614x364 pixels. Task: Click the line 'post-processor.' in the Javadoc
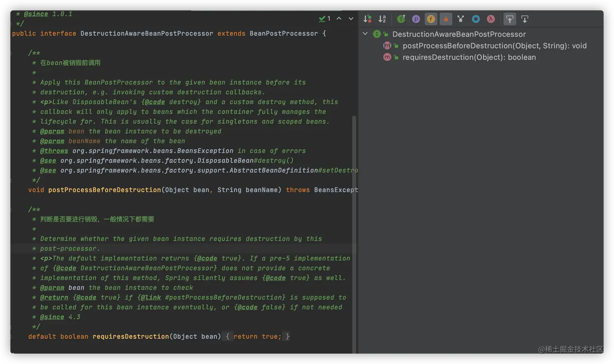coord(70,249)
